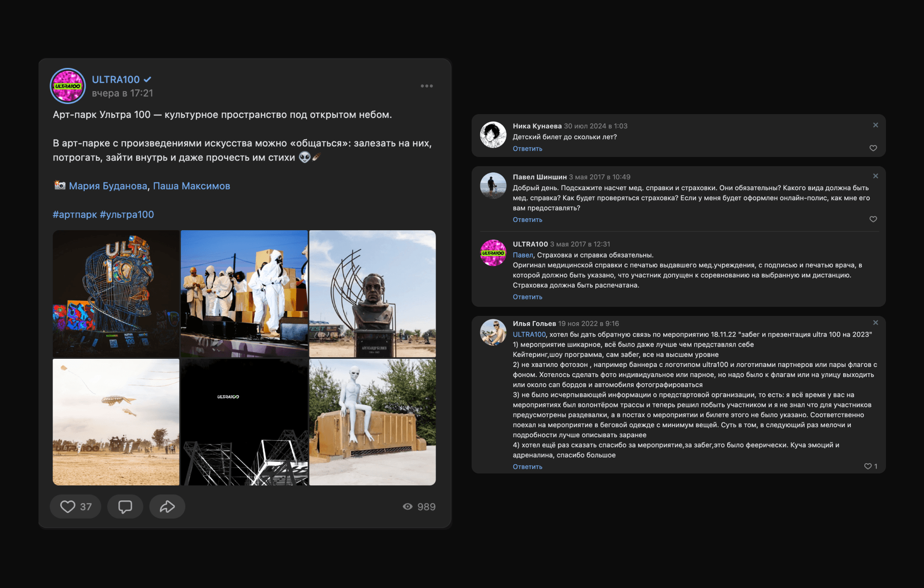Close Павел Шиншин's comment thread
Screen dimensions: 924x588
tap(875, 176)
